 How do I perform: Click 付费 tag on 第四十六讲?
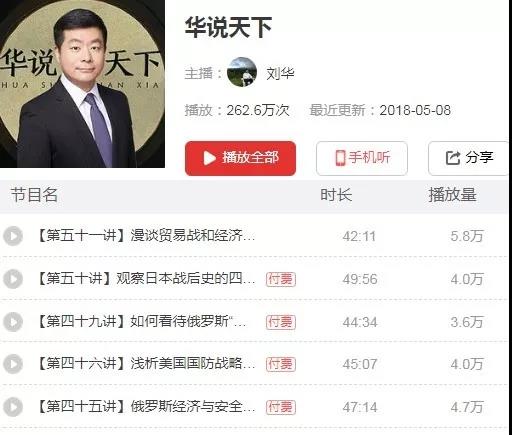tap(281, 364)
